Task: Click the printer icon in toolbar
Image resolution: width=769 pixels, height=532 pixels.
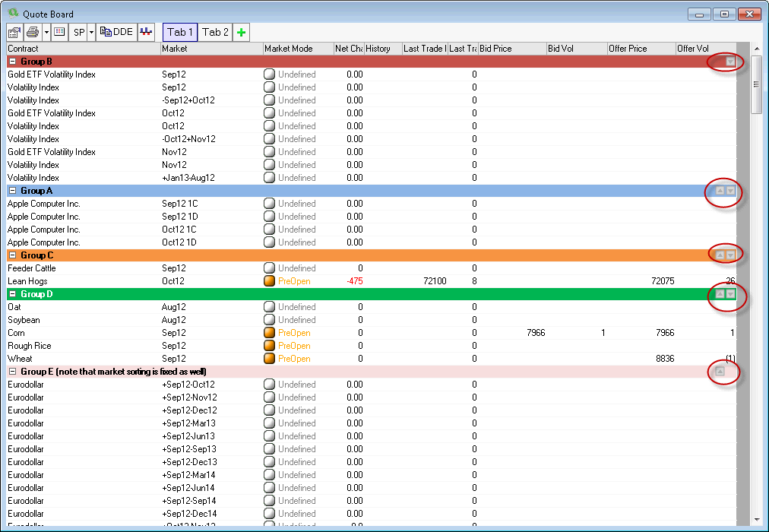Action: [x=33, y=32]
